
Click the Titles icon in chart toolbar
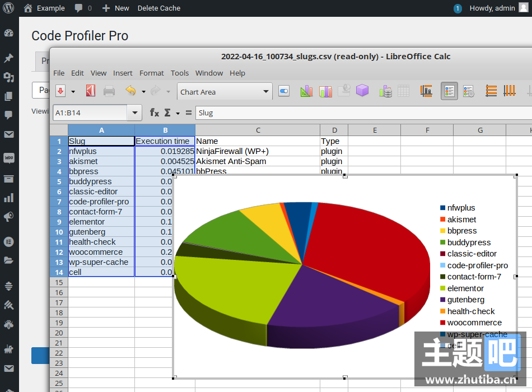pyautogui.click(x=426, y=91)
